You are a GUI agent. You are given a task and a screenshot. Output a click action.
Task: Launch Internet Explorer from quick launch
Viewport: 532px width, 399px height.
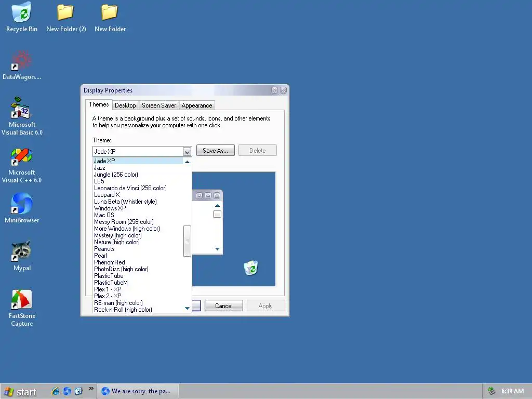(55, 391)
